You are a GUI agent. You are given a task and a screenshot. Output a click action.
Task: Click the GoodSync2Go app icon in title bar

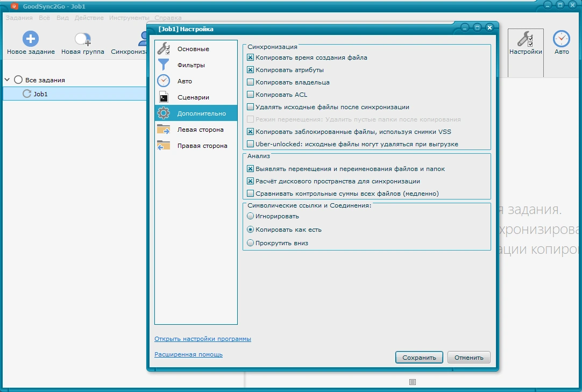coord(14,6)
